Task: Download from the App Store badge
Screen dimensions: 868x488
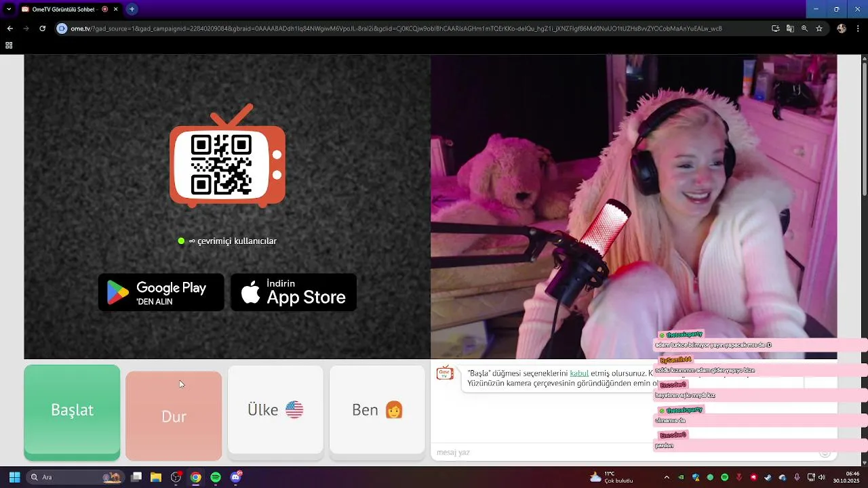Action: (294, 293)
